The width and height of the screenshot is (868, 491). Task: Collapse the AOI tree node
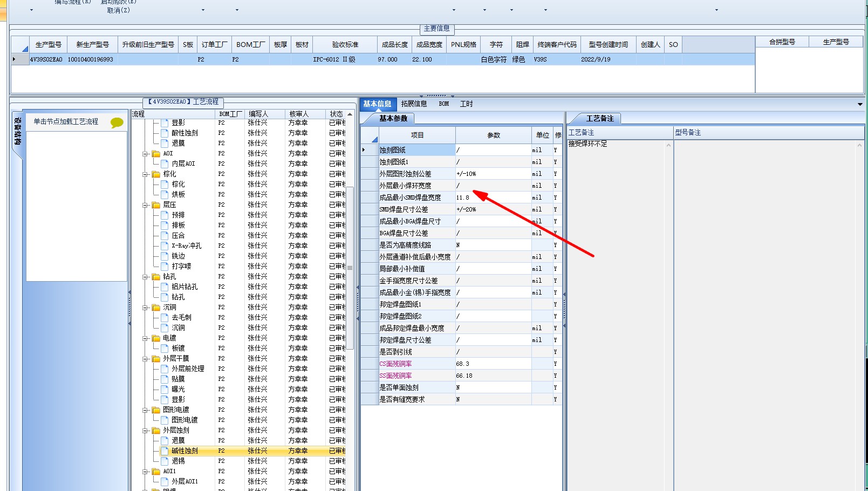click(145, 154)
